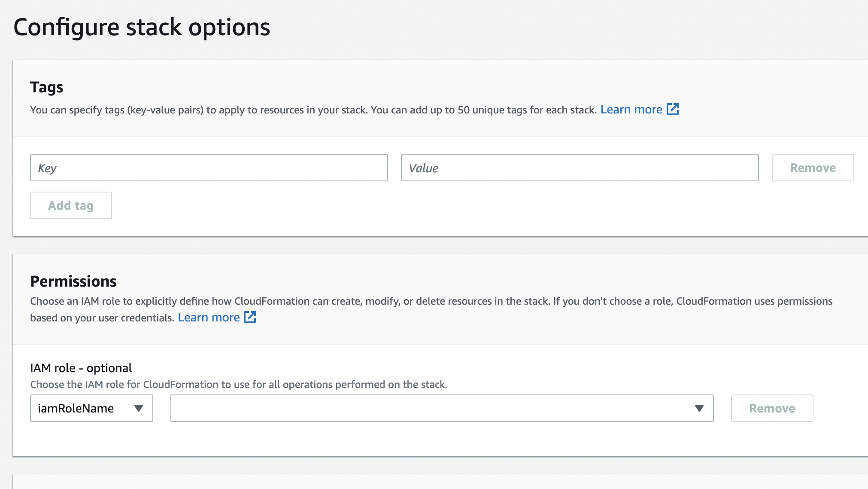Expand the empty IAM role selection dropdown
Screen dimensions: 868x489
point(442,408)
